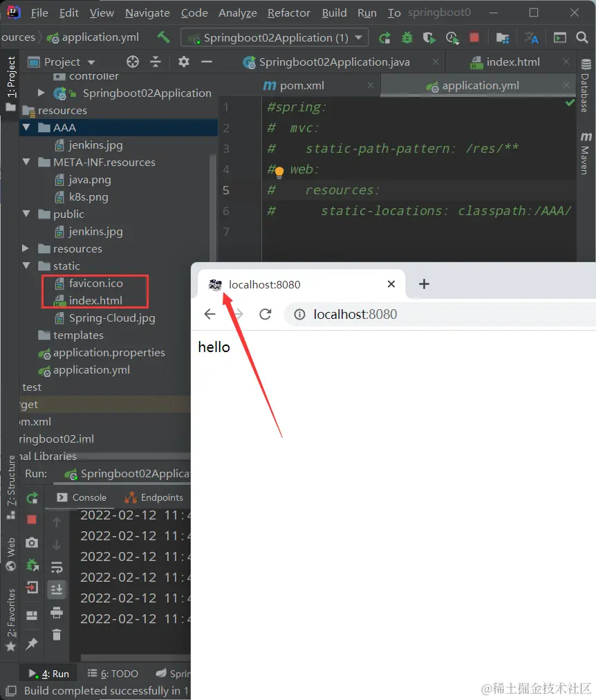
Task: Click the Search Everywhere magnifier icon
Action: [x=581, y=37]
